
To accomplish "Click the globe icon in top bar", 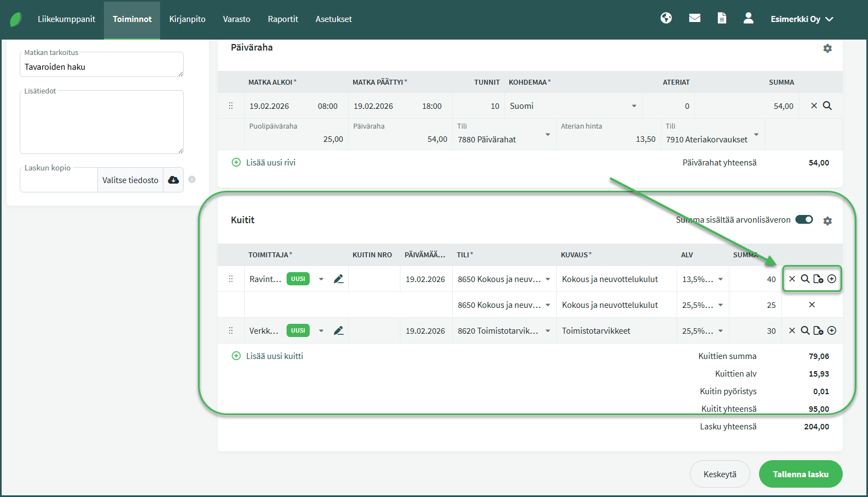I will 666,18.
